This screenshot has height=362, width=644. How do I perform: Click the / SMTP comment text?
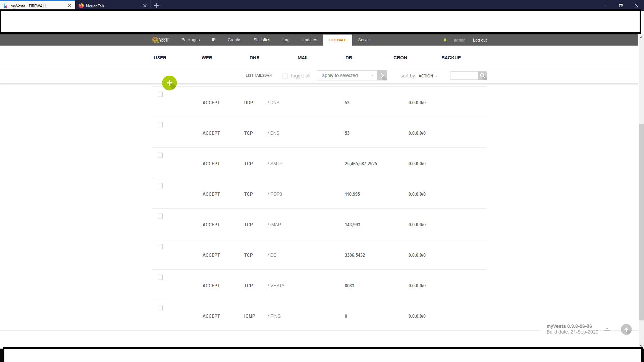click(275, 164)
